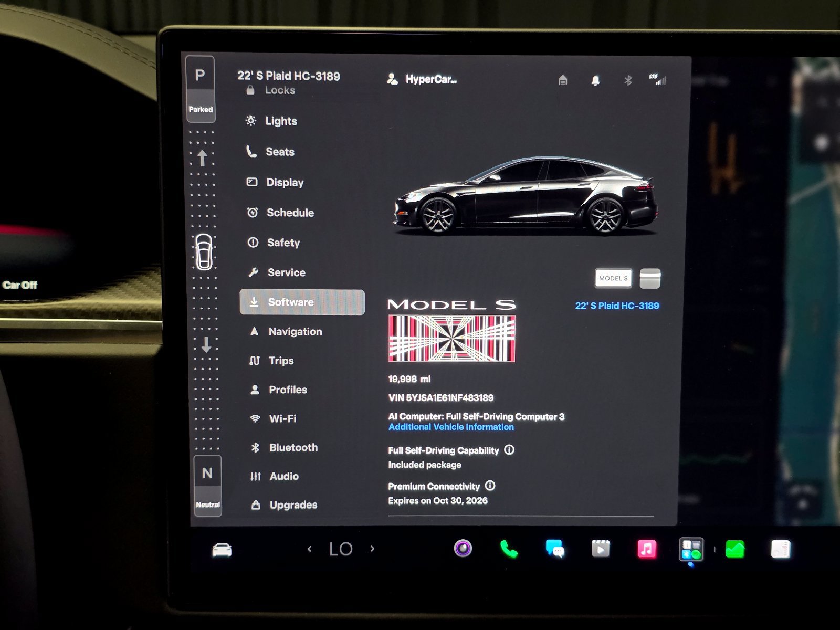This screenshot has width=840, height=630.
Task: Tap the MODEL S badge button
Action: pos(613,278)
